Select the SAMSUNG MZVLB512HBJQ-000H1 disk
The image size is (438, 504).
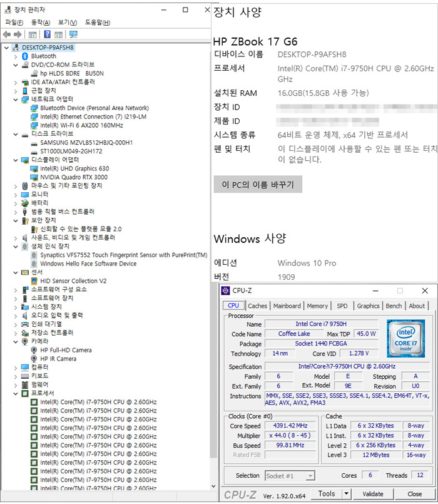click(x=86, y=142)
